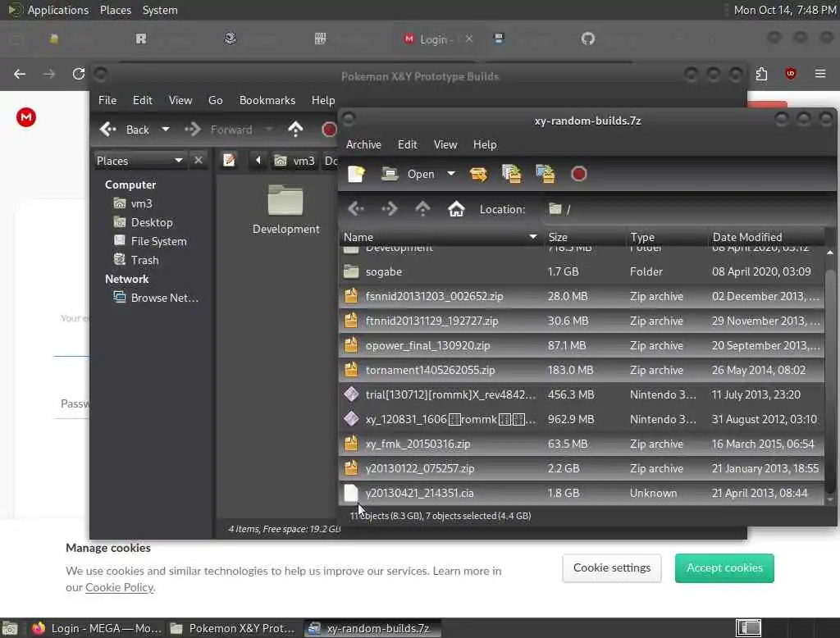The height and width of the screenshot is (638, 840).
Task: Select y20130421_214351.cia file
Action: click(582, 494)
